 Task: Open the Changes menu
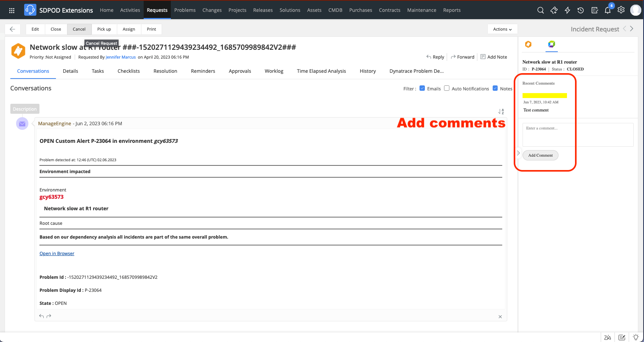tap(212, 10)
